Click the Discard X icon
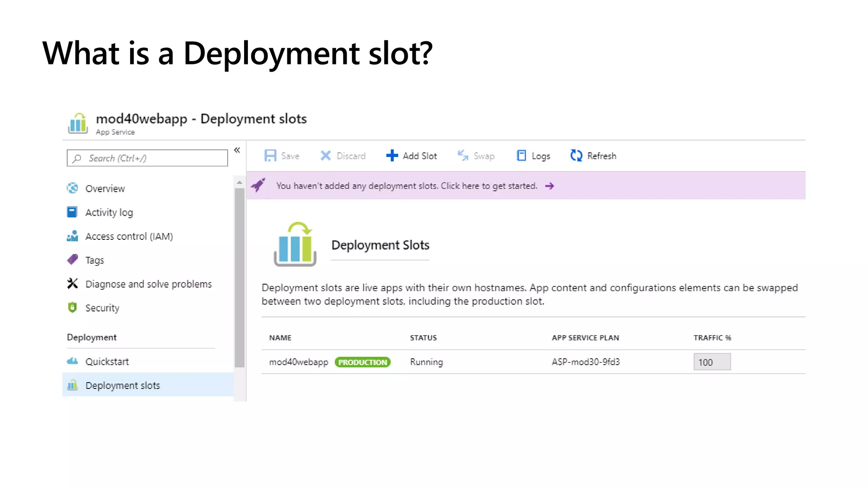The height and width of the screenshot is (488, 868). (325, 155)
